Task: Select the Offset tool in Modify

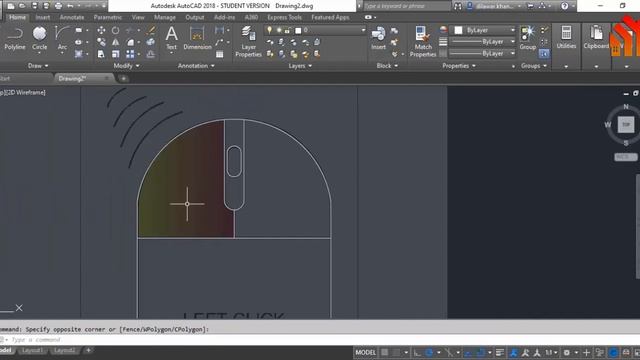Action: pyautogui.click(x=151, y=54)
